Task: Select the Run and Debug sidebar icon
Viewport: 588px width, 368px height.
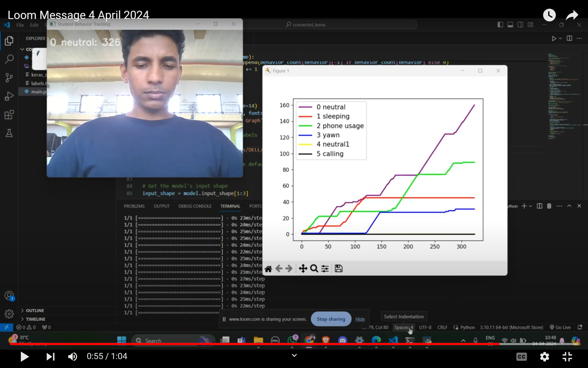Action: click(9, 96)
